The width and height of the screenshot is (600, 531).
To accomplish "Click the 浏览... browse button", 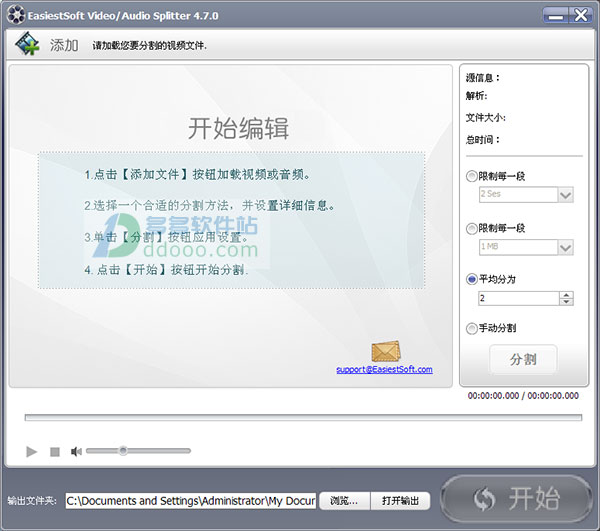I will click(x=344, y=501).
